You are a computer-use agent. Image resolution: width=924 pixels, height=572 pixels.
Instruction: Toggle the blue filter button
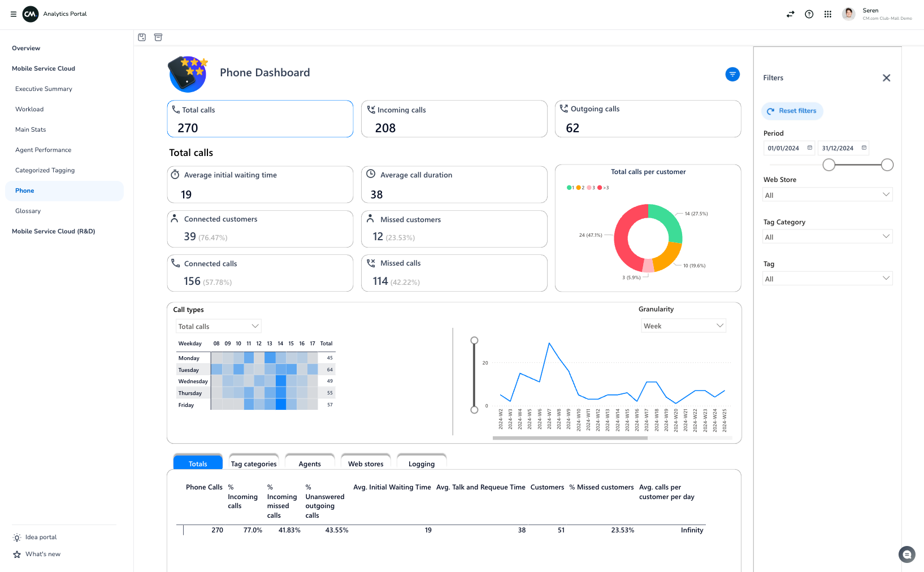(x=732, y=74)
